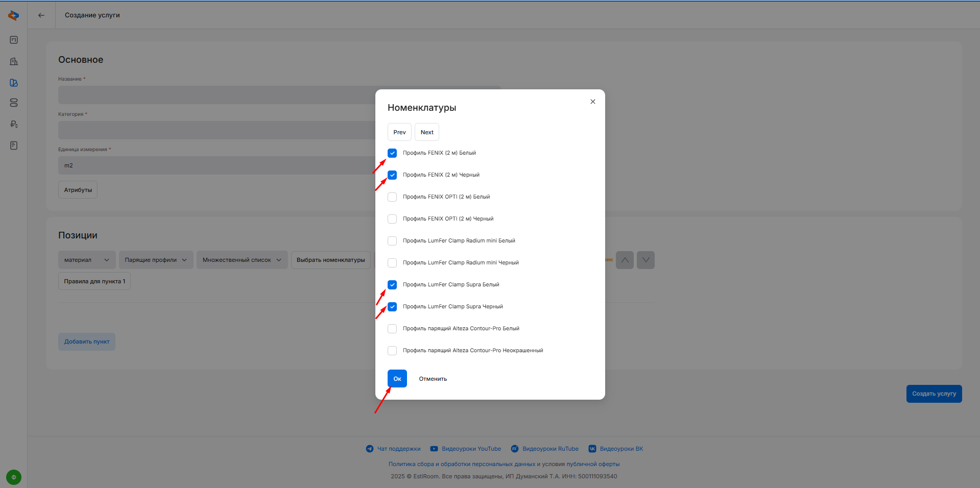Screen dimensions: 980x488
Task: Check Профиль парящий Alteza Contour-Pro Белый
Action: [392, 329]
